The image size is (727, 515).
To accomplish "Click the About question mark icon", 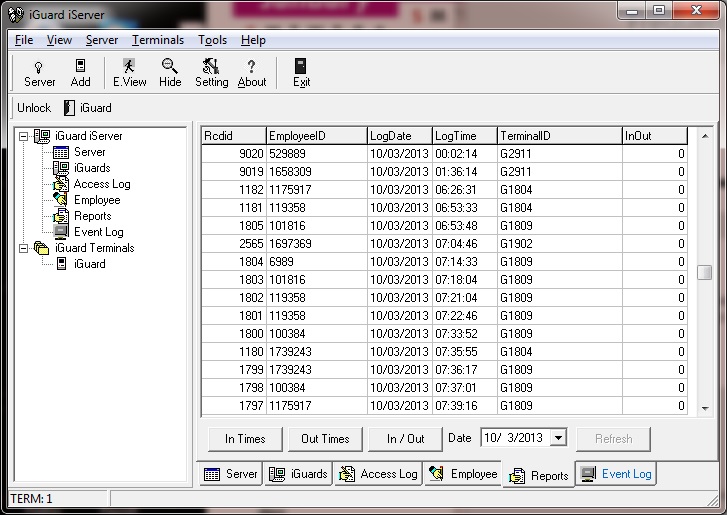I will (251, 66).
